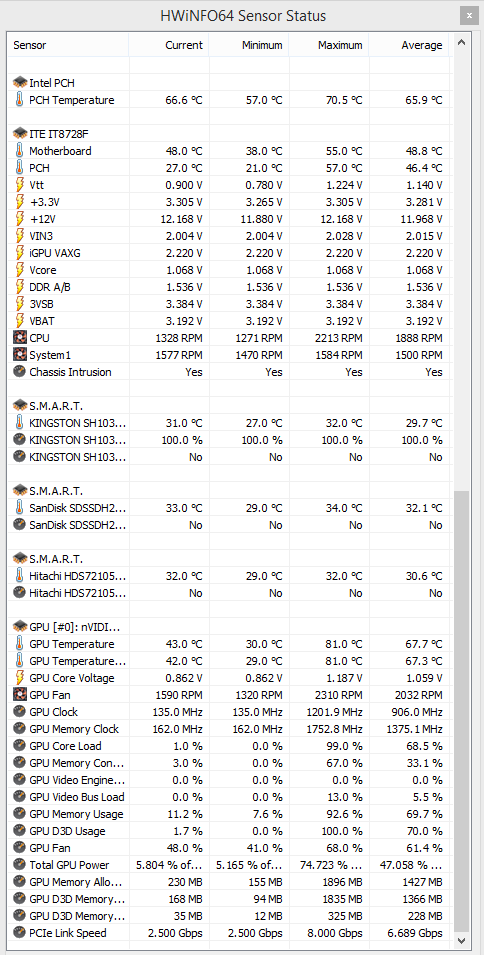Click the GPU Core Voltage lightning icon
This screenshot has height=955, width=484.
click(x=19, y=678)
